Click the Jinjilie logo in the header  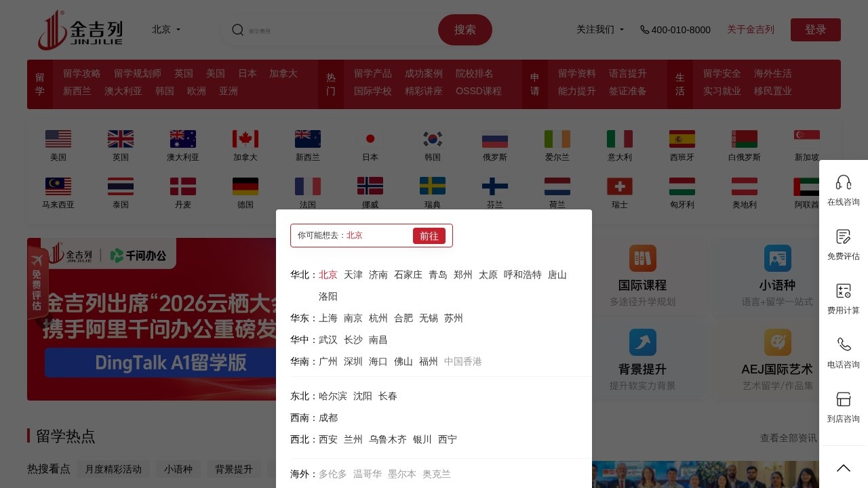80,30
